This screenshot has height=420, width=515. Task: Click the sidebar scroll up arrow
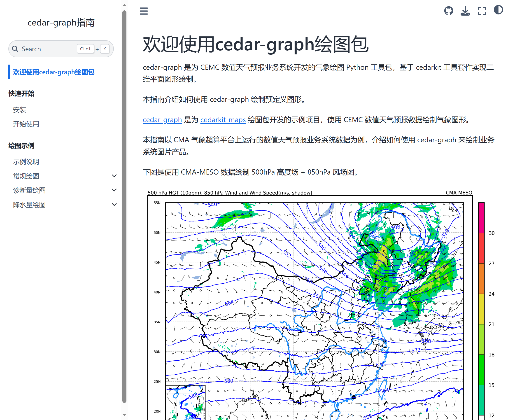click(x=124, y=5)
